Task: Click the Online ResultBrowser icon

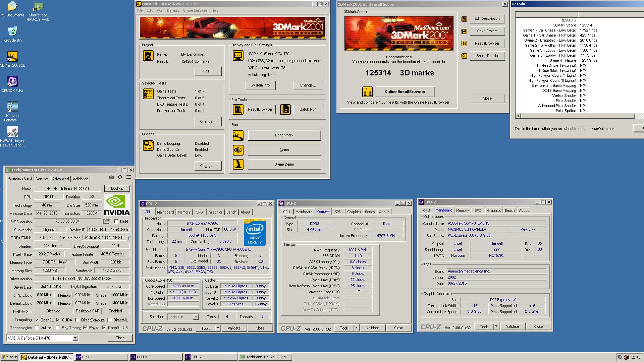Action: [x=368, y=92]
